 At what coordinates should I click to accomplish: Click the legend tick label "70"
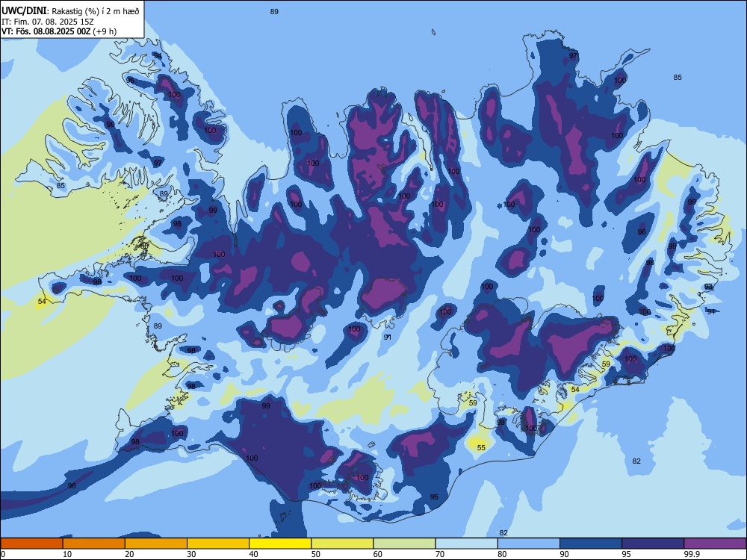point(440,554)
